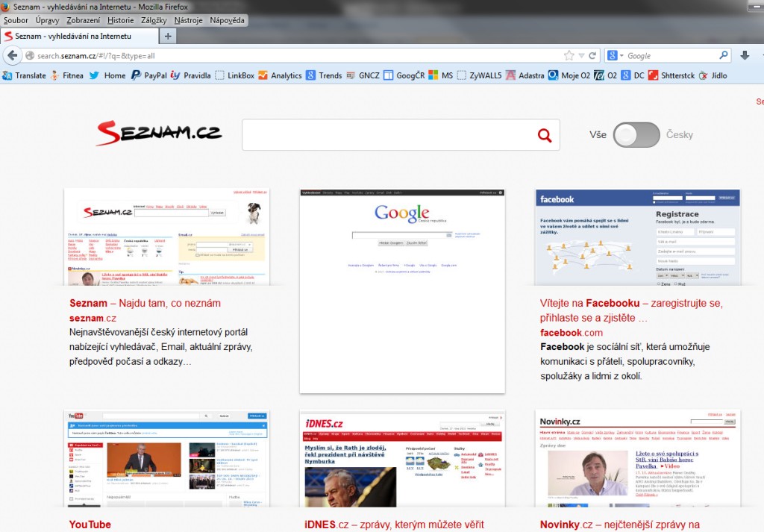Open the Pravidla bookmark
The height and width of the screenshot is (532, 764).
[190, 75]
